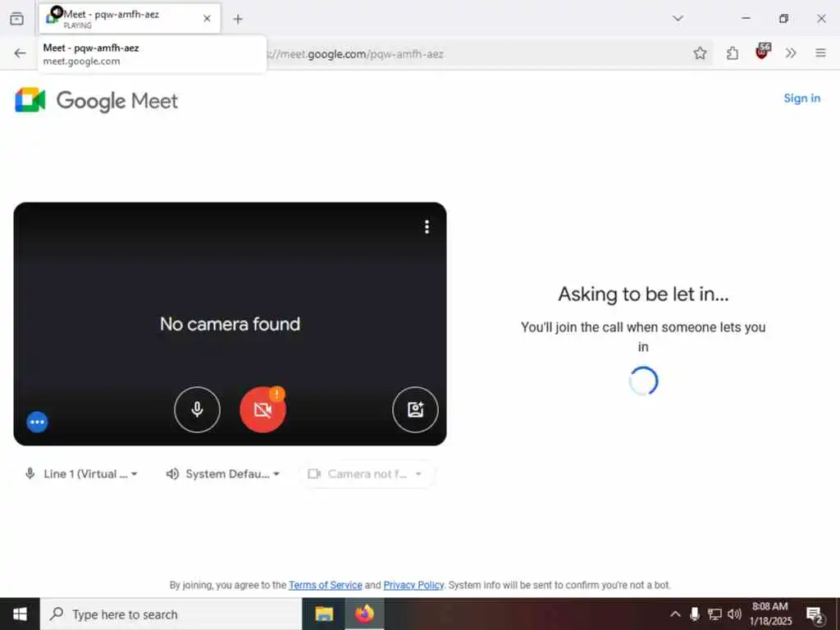This screenshot has width=840, height=630.
Task: Bookmark this page with the star
Action: (x=700, y=53)
